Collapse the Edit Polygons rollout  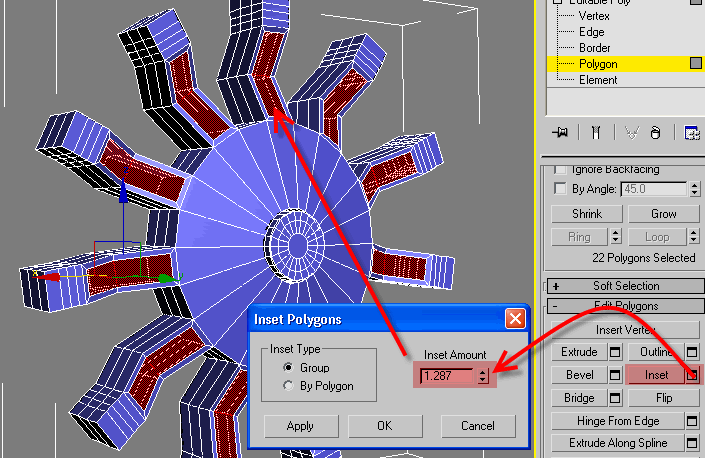(x=625, y=306)
